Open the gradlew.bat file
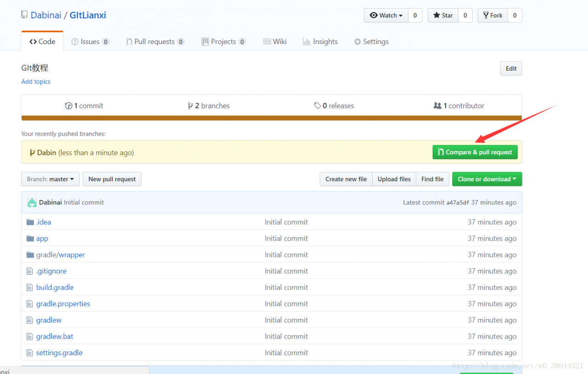The width and height of the screenshot is (588, 374). 55,336
